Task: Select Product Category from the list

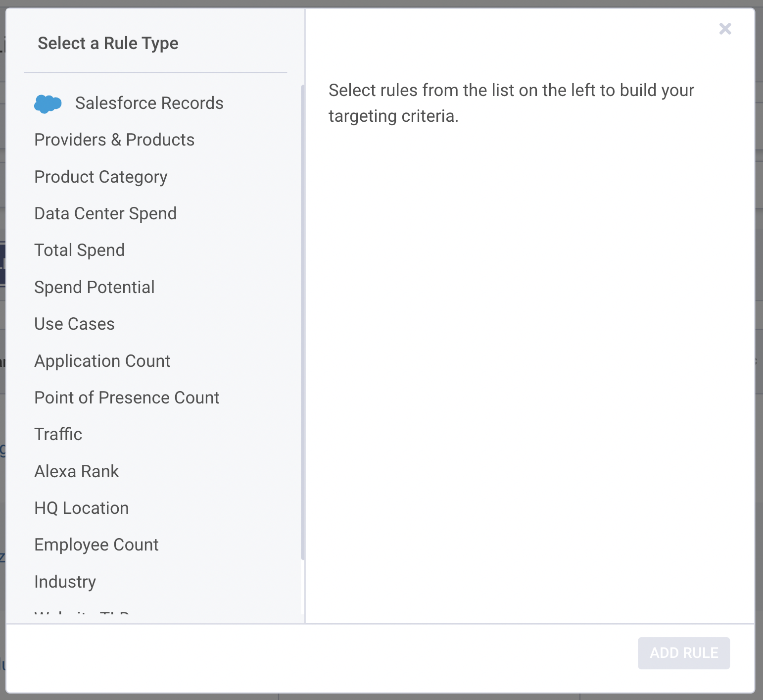Action: (101, 177)
